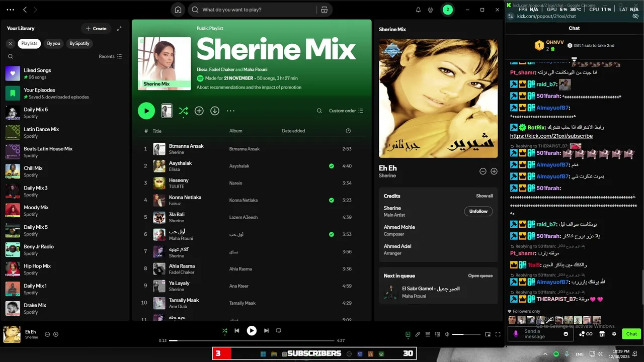Click the Kick chat message field
Image resolution: width=644 pixels, height=362 pixels.
click(541, 334)
